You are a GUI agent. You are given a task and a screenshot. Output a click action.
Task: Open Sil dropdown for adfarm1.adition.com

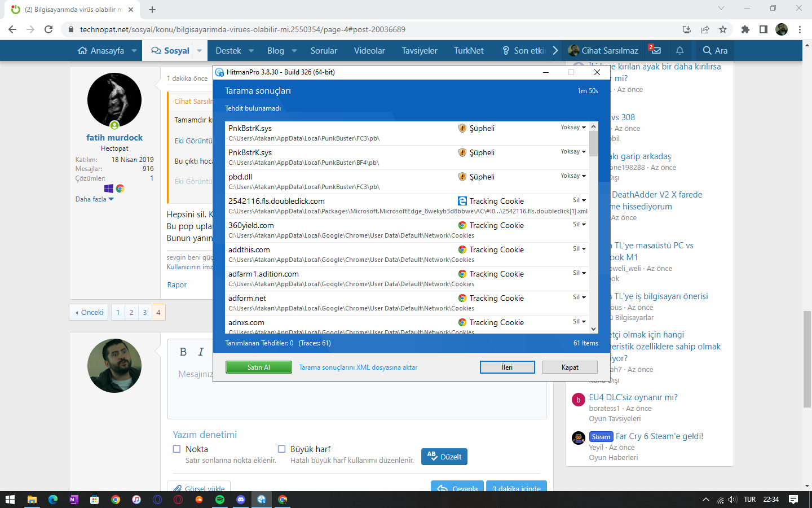pos(580,273)
